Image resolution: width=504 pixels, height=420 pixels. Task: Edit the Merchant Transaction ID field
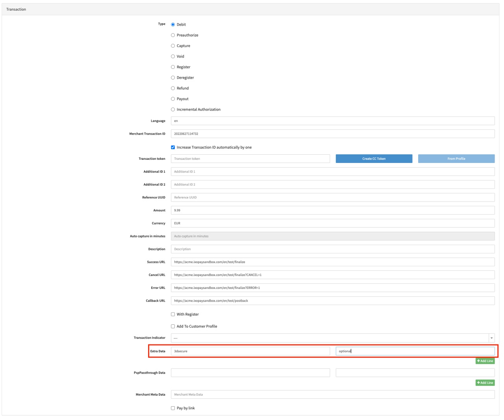[333, 134]
